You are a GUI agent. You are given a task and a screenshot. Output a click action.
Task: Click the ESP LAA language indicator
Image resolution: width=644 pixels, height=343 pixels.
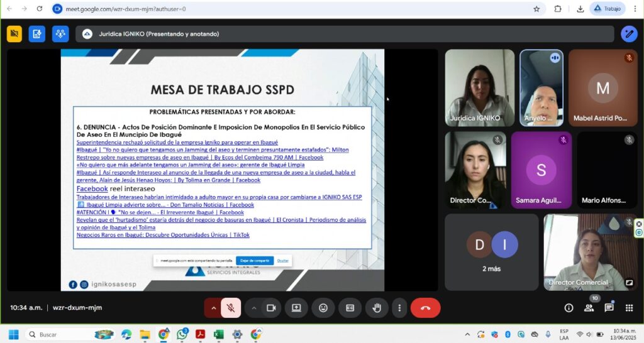tap(564, 334)
